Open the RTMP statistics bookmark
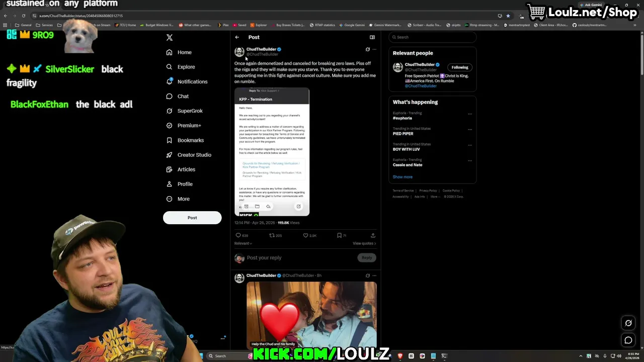This screenshot has height=362, width=644. coord(322,25)
